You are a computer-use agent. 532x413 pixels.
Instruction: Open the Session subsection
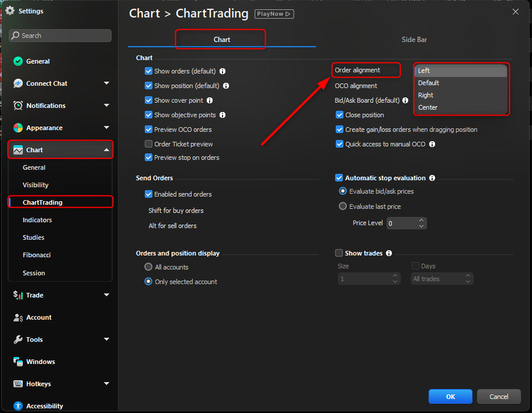34,273
